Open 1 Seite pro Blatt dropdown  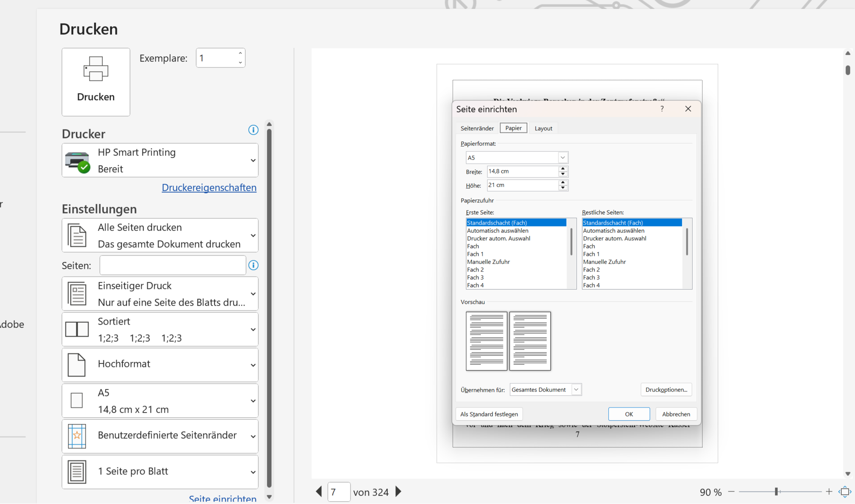click(160, 472)
